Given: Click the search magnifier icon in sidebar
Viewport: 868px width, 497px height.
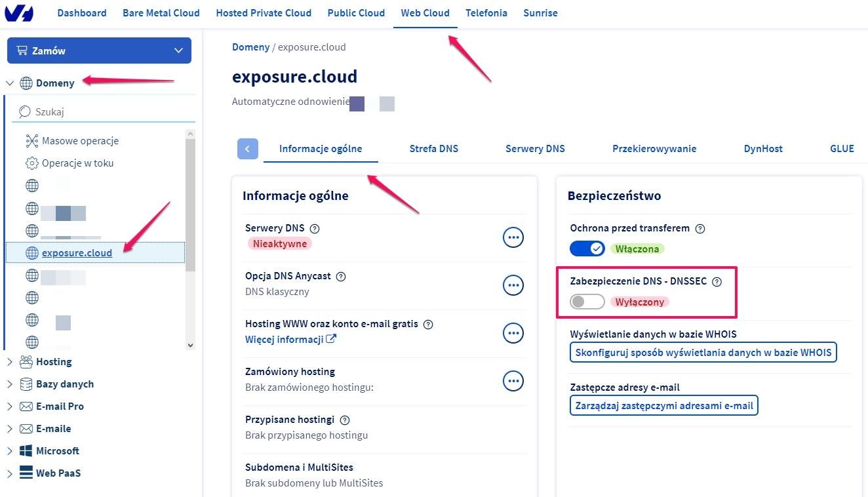Looking at the screenshot, I should 24,112.
